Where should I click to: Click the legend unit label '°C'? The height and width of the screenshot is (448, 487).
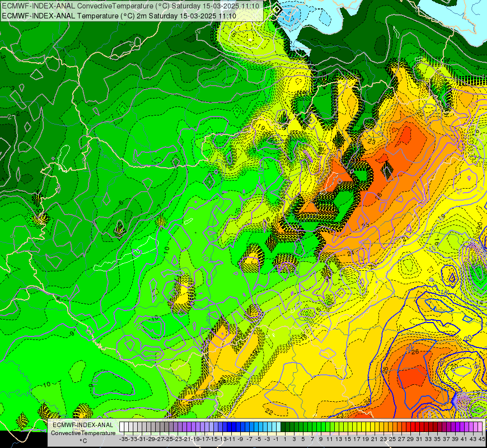pos(83,441)
